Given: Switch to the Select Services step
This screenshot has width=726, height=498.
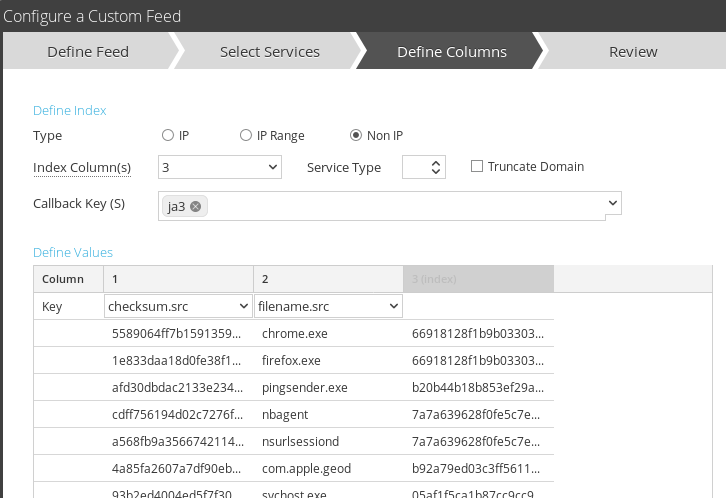Looking at the screenshot, I should [270, 52].
